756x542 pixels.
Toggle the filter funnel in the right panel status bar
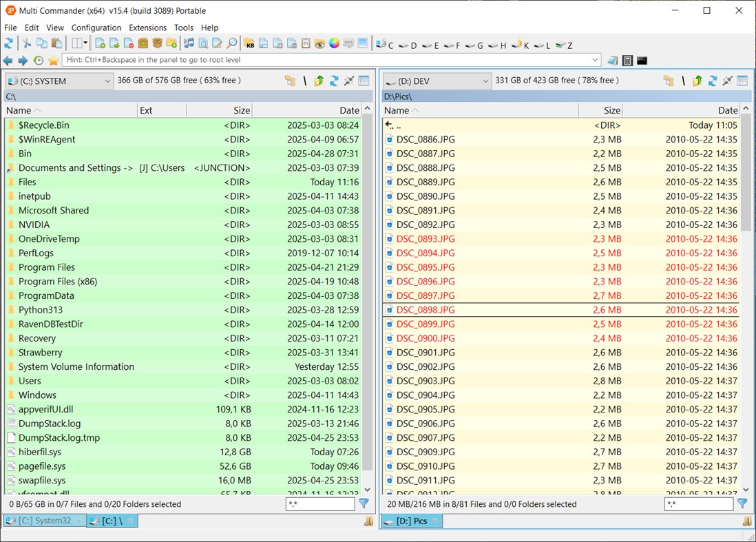pyautogui.click(x=743, y=504)
